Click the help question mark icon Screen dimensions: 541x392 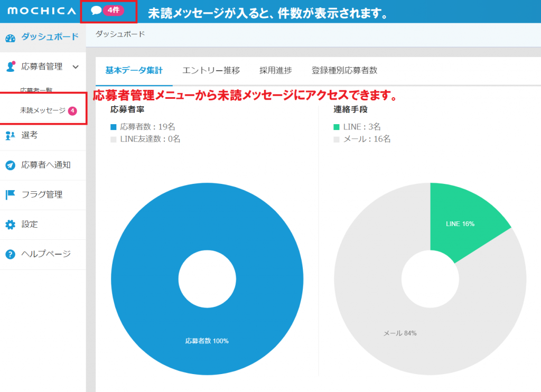[x=10, y=254]
